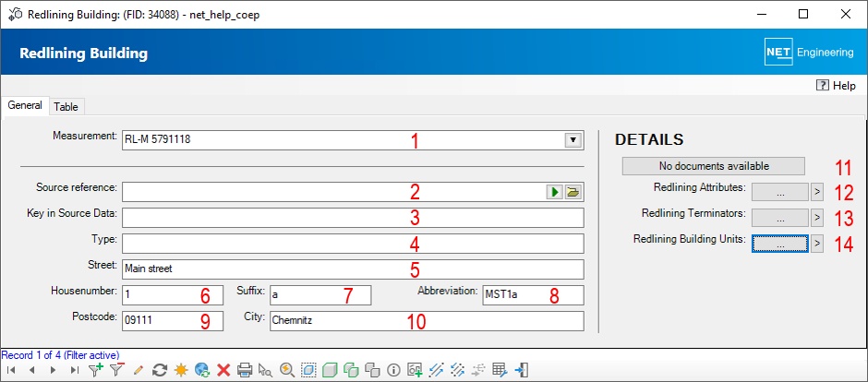
Task: Run source reference with green play icon
Action: (554, 192)
